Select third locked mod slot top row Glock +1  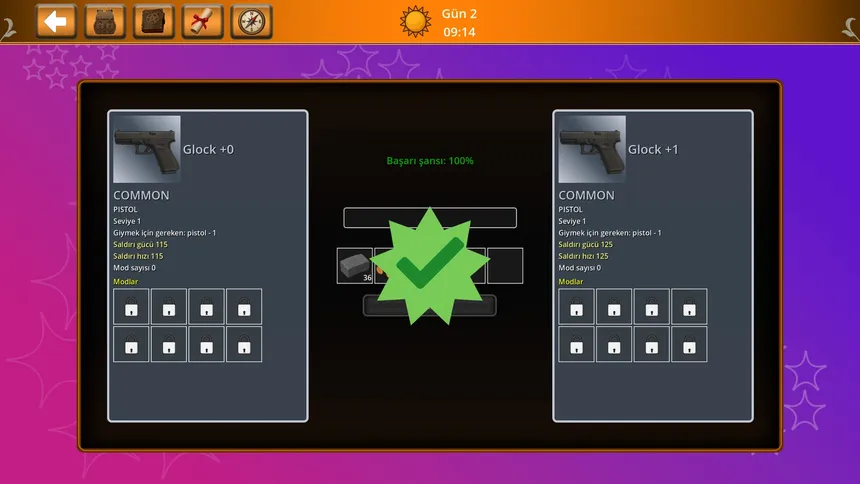[652, 306]
